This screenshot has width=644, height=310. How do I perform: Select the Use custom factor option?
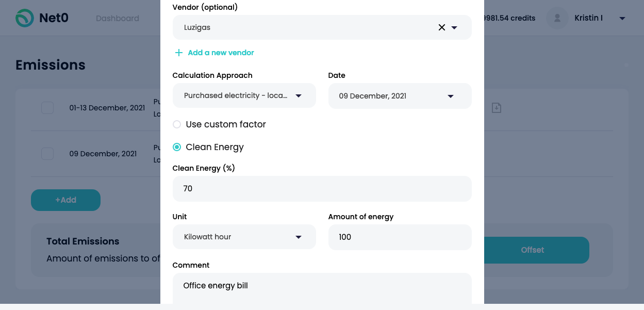coord(177,124)
